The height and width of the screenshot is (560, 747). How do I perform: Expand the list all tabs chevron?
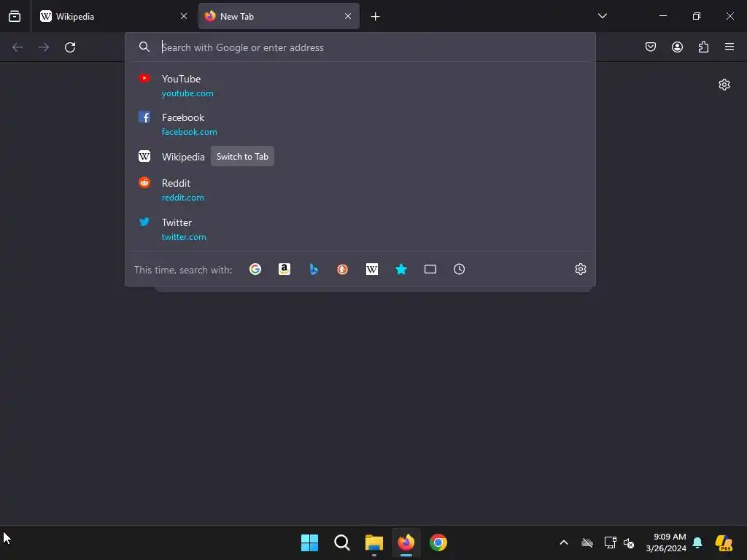[x=602, y=16]
